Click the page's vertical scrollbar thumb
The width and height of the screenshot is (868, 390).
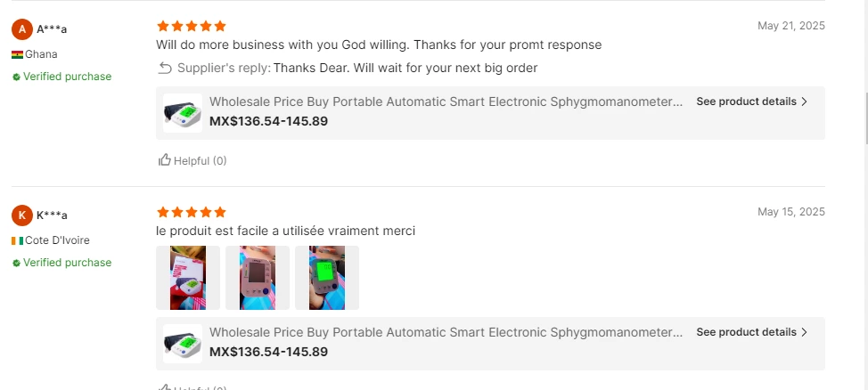point(863,116)
